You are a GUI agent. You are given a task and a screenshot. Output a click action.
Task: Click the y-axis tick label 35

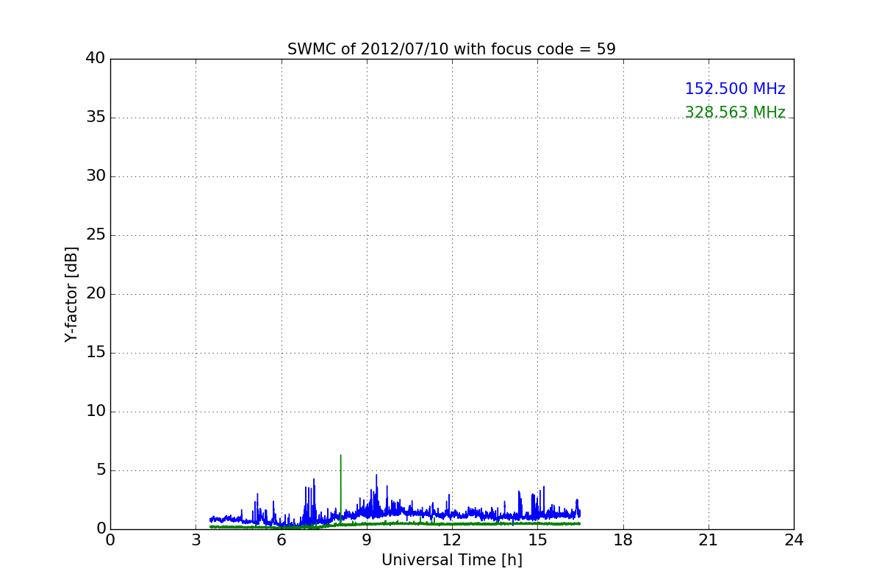click(x=96, y=118)
